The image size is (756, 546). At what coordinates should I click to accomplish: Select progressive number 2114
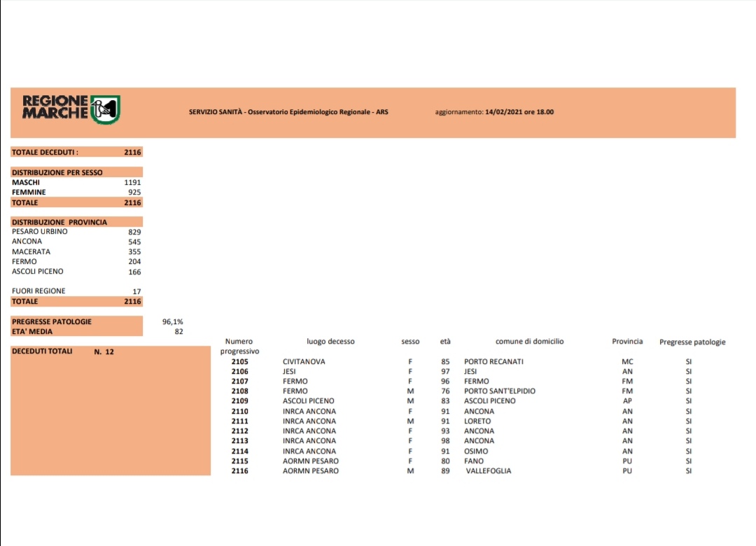(239, 451)
